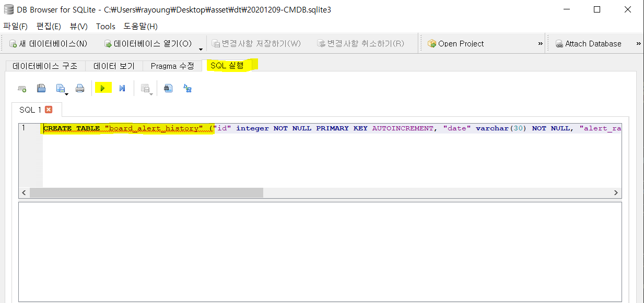Open the 도움말(H) menu
The height and width of the screenshot is (303, 644).
tap(140, 26)
